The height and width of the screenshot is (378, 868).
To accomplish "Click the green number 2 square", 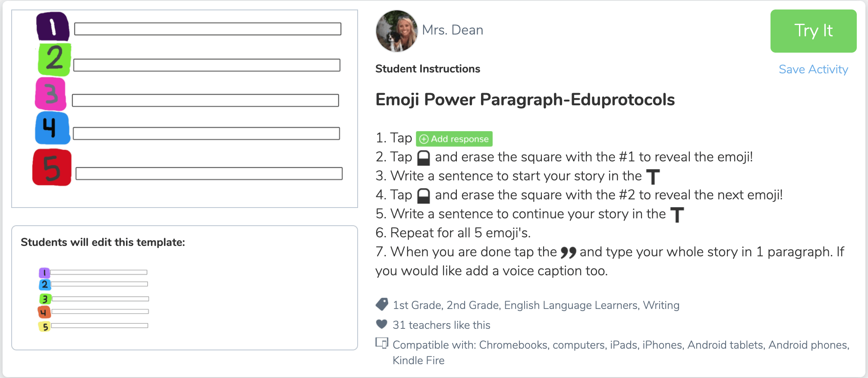I will 54,60.
